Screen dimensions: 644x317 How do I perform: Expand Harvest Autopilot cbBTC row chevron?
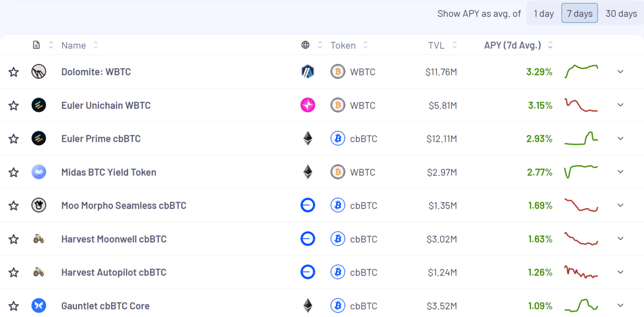point(621,273)
